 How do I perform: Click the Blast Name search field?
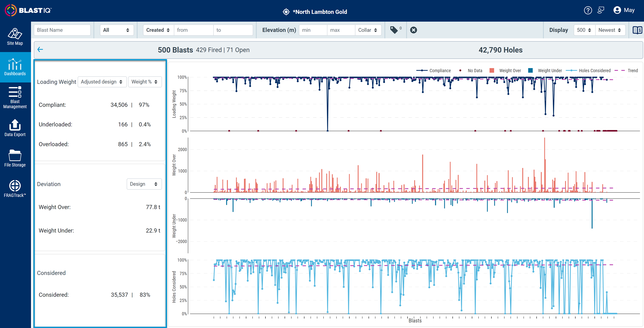(62, 30)
